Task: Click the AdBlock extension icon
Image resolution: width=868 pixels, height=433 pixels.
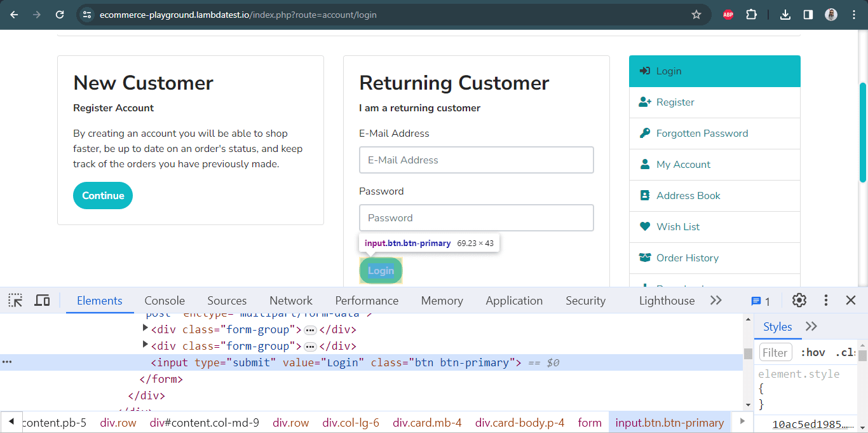Action: [x=728, y=14]
